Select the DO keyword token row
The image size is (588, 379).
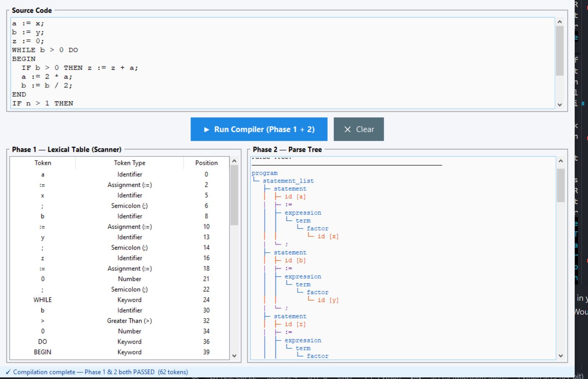point(120,342)
